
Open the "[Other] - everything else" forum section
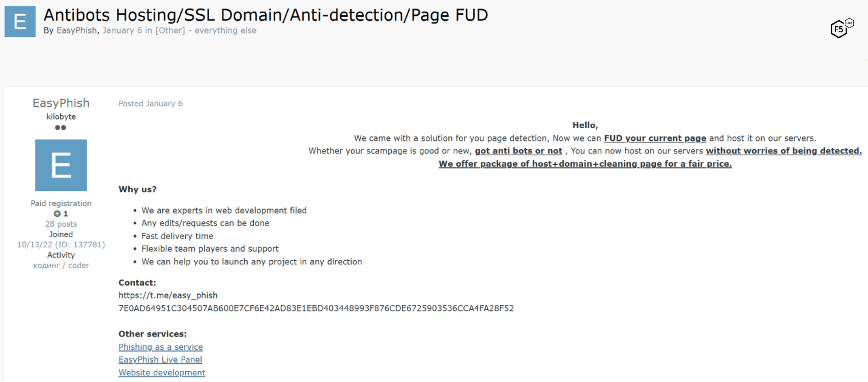(206, 30)
